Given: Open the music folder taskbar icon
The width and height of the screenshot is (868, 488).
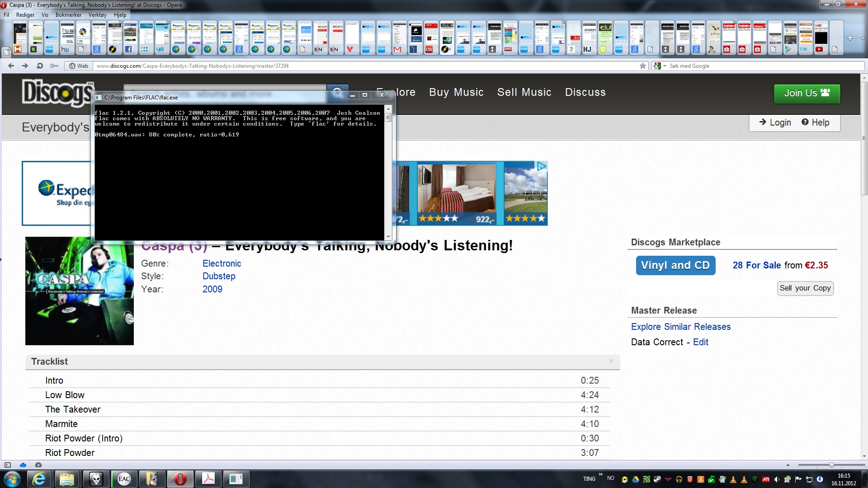Looking at the screenshot, I should pos(152,479).
